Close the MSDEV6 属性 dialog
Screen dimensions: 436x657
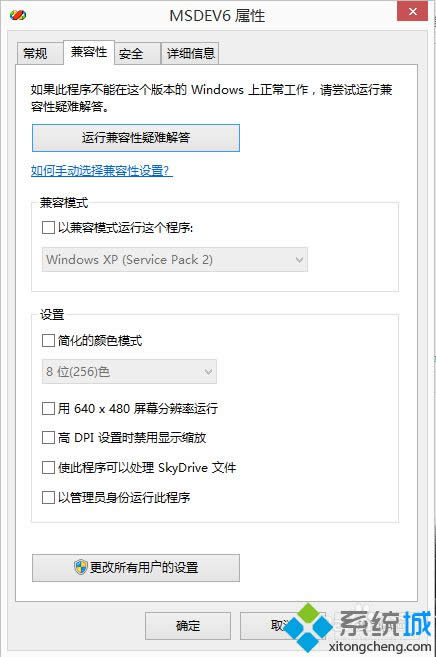point(413,11)
